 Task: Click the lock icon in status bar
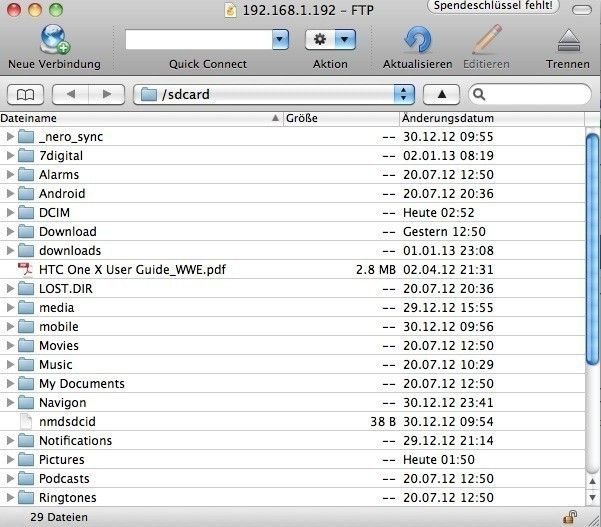[x=570, y=517]
